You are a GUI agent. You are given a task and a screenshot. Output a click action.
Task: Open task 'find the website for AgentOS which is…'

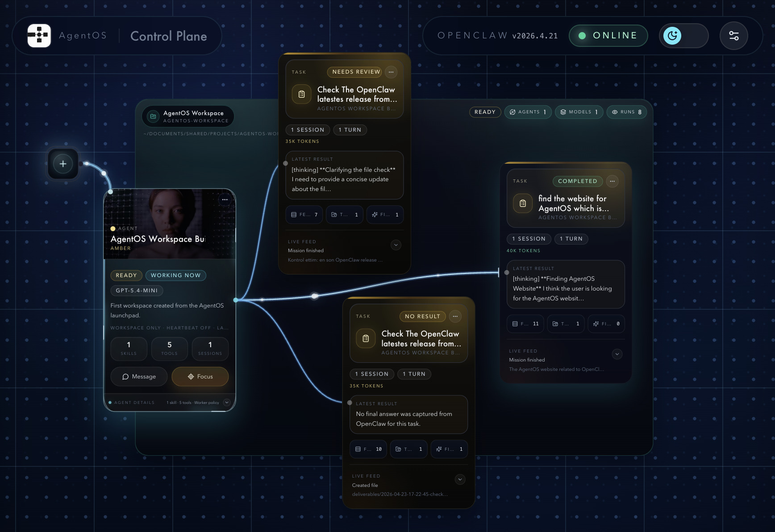[574, 204]
